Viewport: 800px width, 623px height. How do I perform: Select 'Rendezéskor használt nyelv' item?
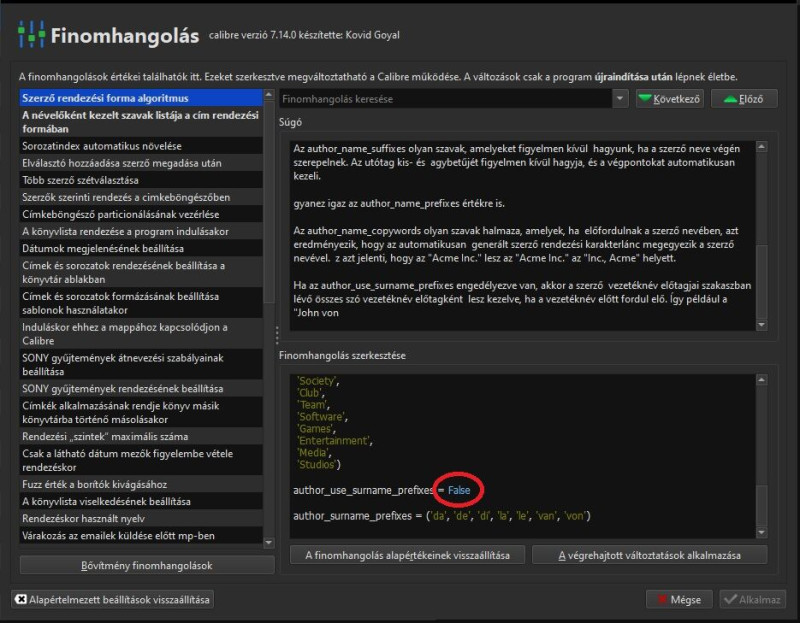click(x=141, y=518)
